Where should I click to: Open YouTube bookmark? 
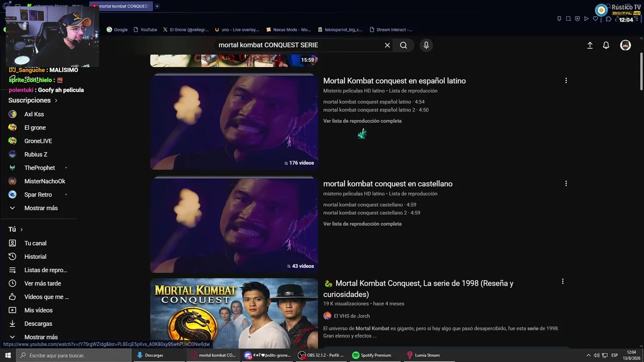click(145, 30)
